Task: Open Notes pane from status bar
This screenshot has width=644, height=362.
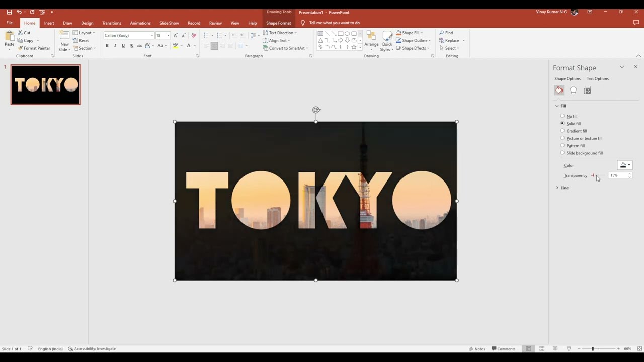Action: point(477,349)
